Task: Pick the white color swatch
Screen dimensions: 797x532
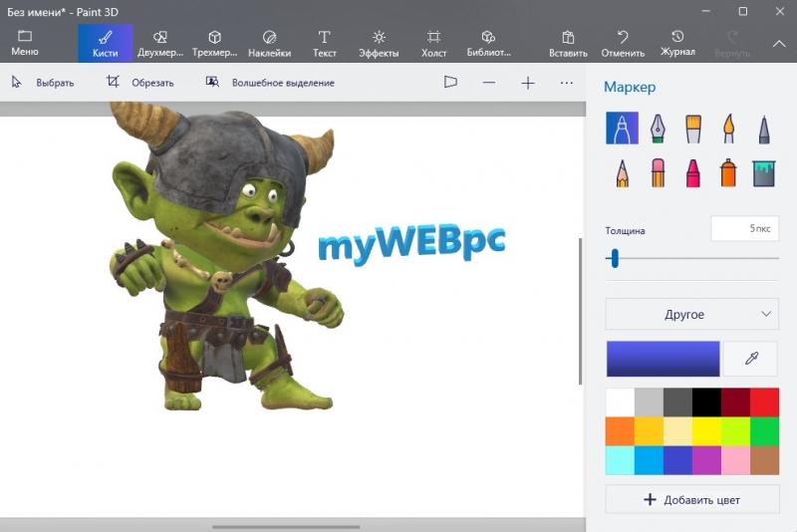Action: click(620, 402)
